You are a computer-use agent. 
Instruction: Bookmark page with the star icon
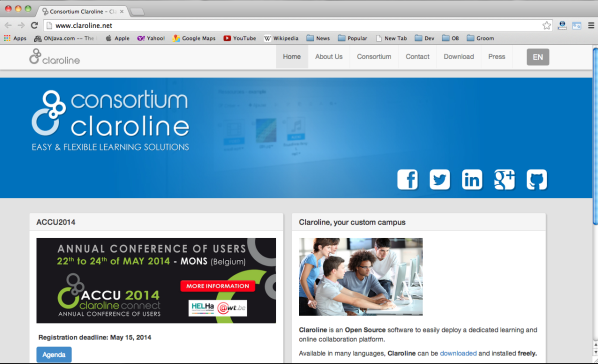(547, 26)
